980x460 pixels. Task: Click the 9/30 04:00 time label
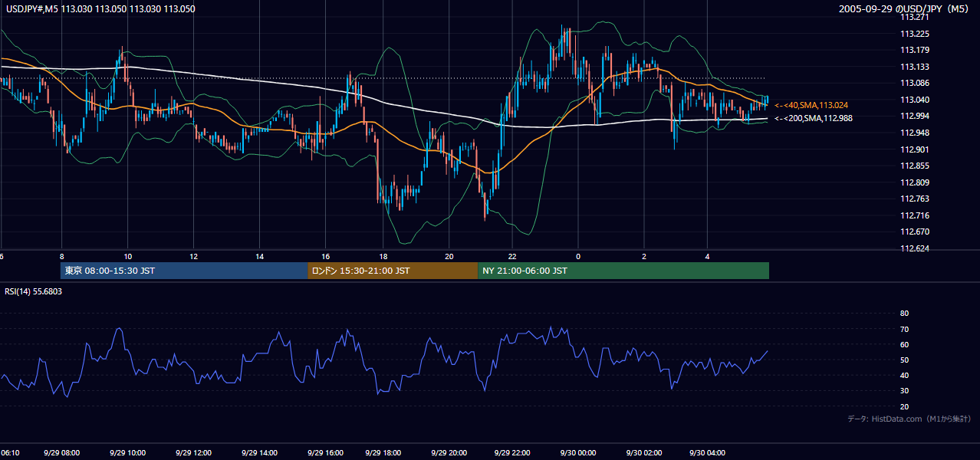tap(709, 452)
